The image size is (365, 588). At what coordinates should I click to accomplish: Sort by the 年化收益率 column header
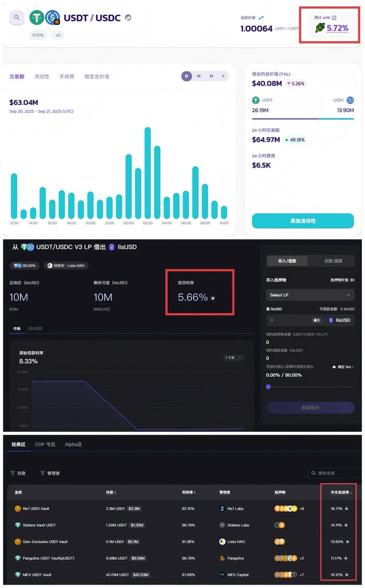pos(341,492)
